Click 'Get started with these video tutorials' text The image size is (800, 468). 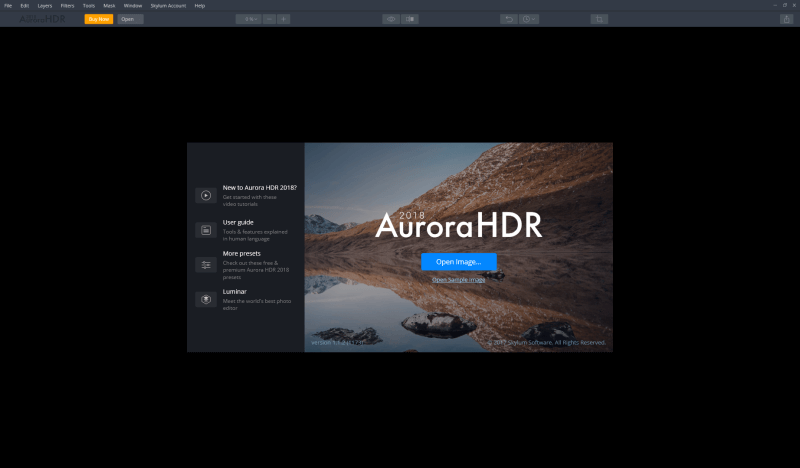249,201
